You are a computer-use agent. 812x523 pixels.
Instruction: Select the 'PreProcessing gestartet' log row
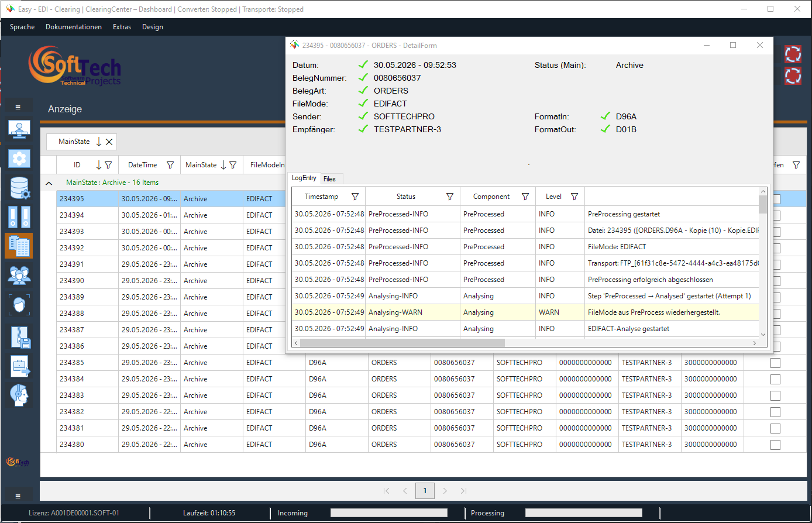[525, 214]
